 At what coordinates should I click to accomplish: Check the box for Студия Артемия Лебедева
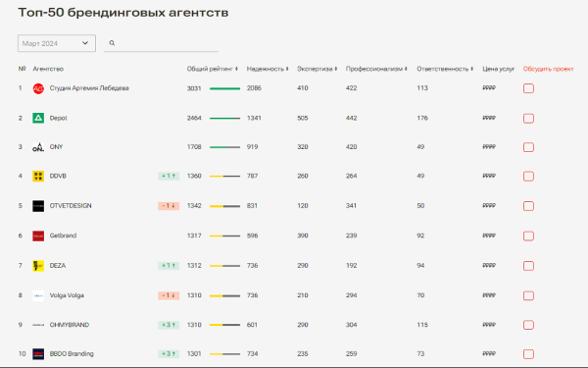click(528, 88)
